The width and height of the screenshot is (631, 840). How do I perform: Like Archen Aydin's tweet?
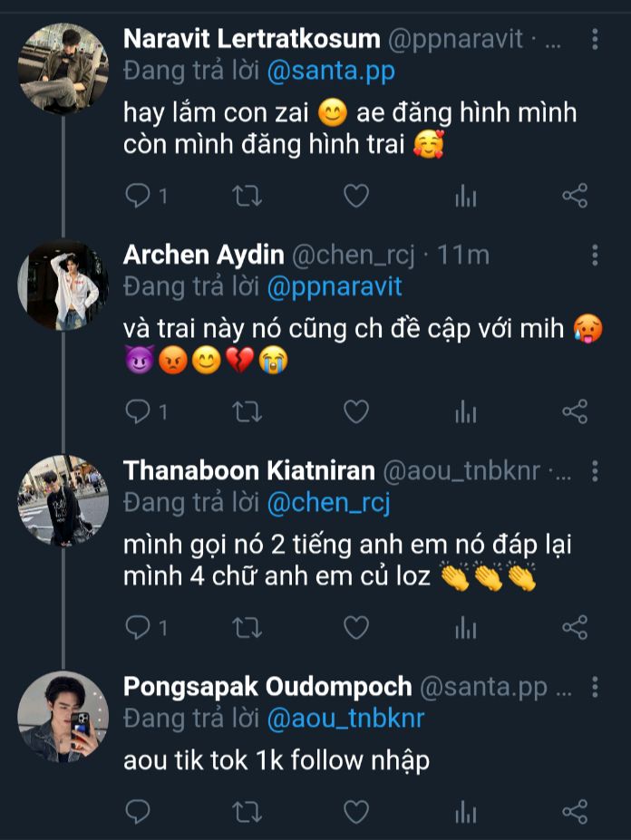coord(356,412)
